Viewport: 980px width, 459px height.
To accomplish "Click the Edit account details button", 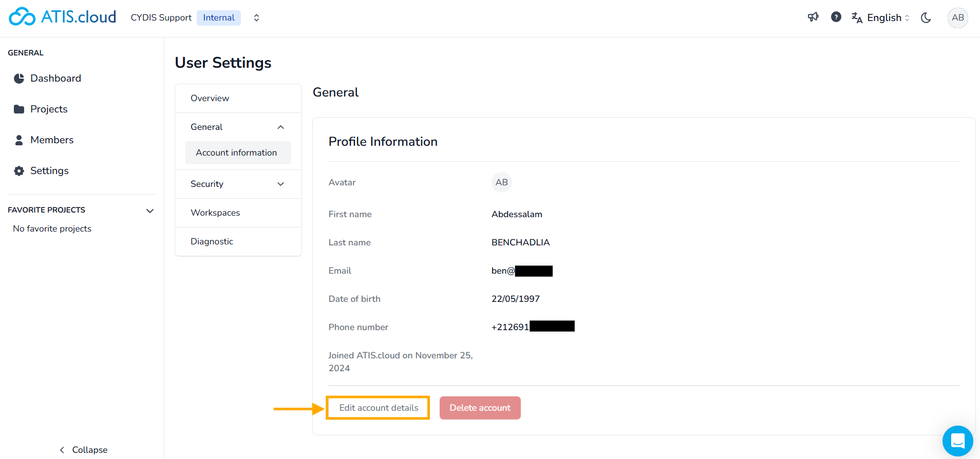I will tap(379, 408).
